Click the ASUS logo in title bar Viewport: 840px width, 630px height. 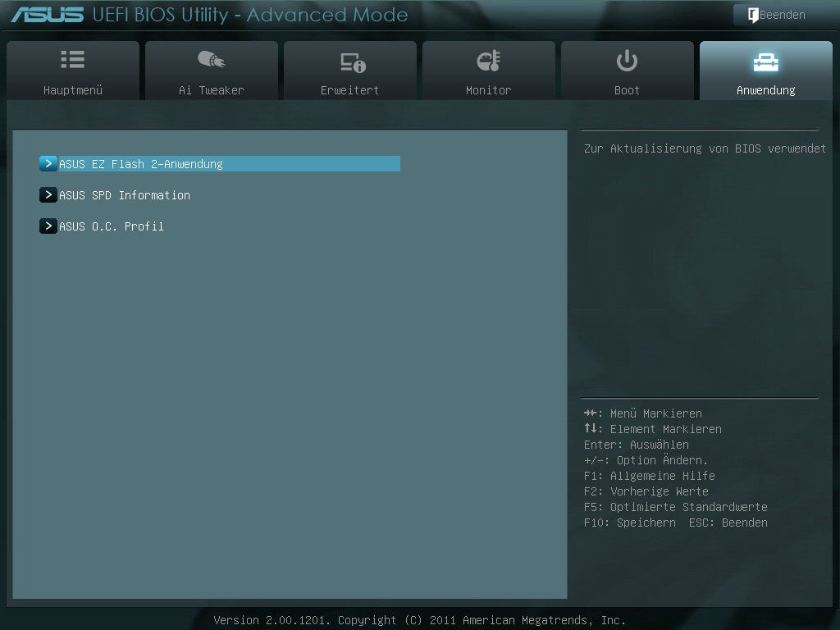coord(47,15)
